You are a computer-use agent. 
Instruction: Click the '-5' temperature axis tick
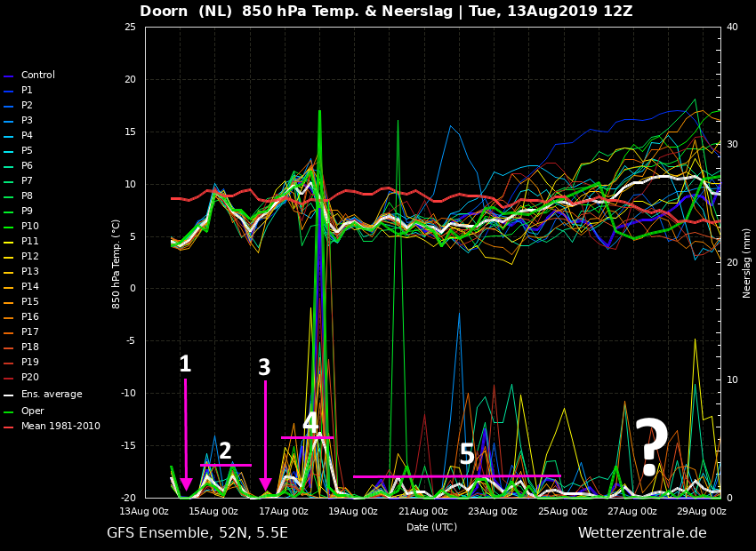131,341
